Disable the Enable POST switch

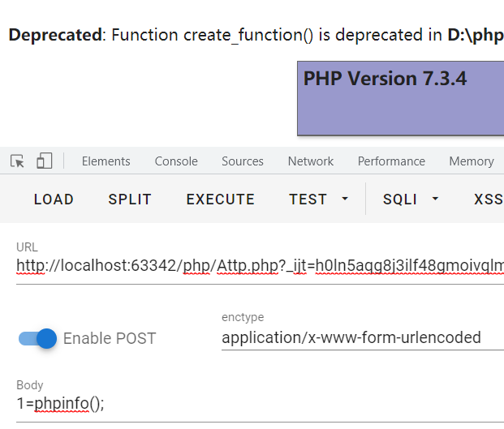(38, 338)
